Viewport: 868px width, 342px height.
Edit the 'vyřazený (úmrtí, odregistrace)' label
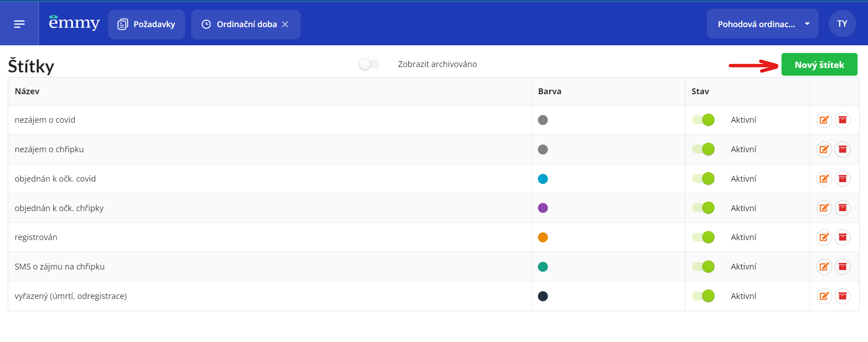824,296
